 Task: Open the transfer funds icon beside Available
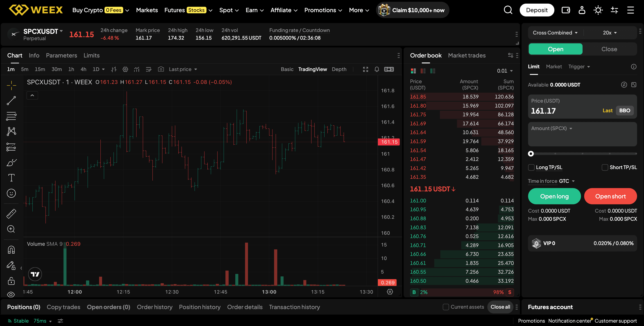[624, 85]
